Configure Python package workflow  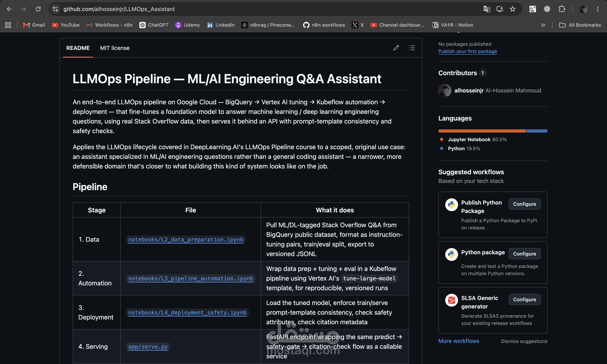click(525, 254)
